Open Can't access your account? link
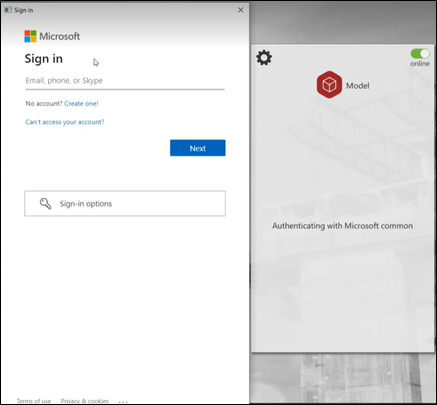437x405 pixels. [65, 122]
